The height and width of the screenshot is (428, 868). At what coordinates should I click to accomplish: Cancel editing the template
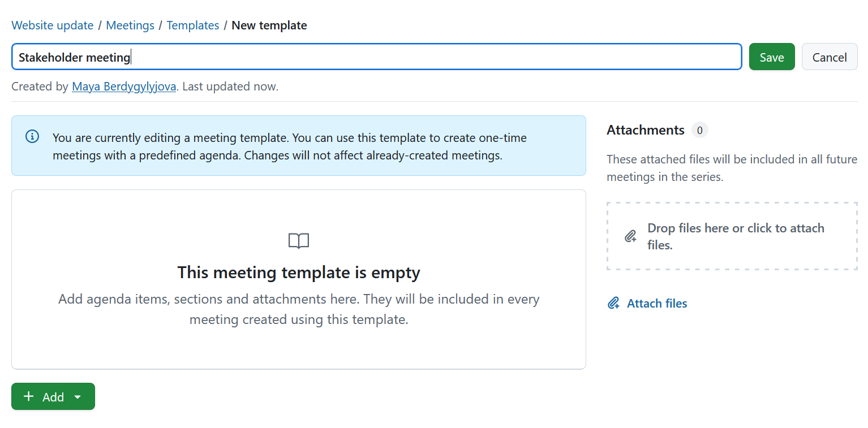829,57
